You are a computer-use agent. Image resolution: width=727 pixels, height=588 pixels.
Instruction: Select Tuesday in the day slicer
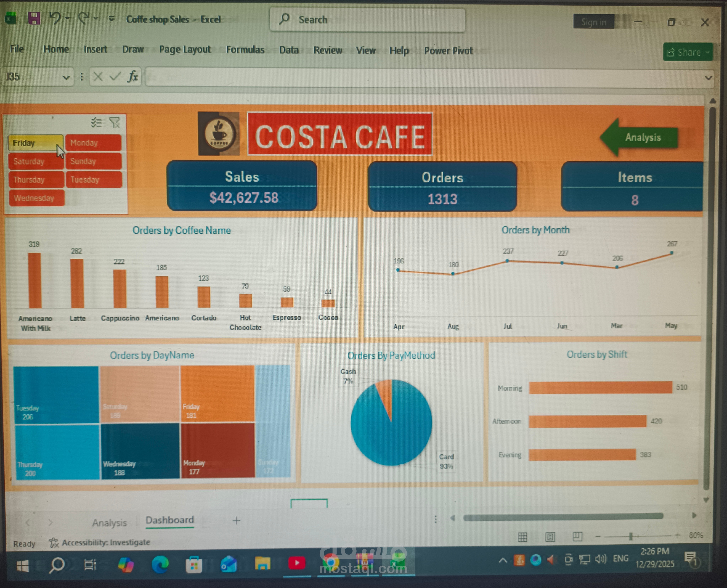point(94,179)
